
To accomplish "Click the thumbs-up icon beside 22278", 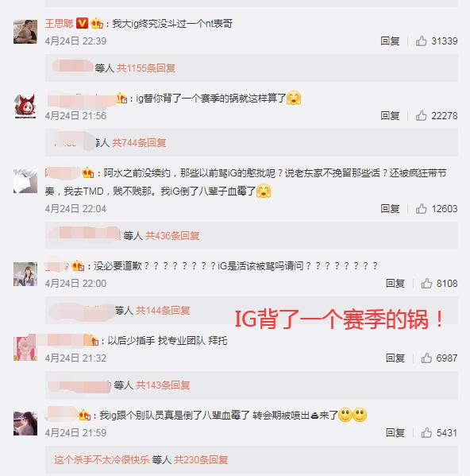I will click(422, 115).
